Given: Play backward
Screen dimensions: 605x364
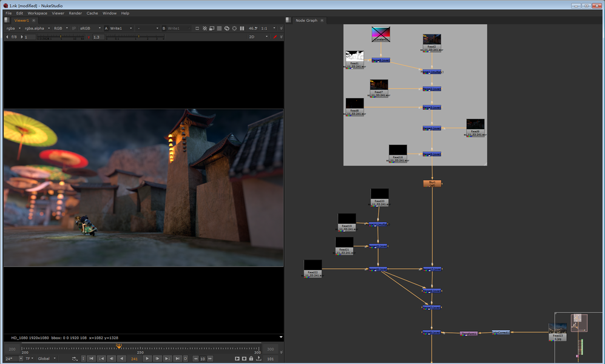Looking at the screenshot, I should point(121,359).
